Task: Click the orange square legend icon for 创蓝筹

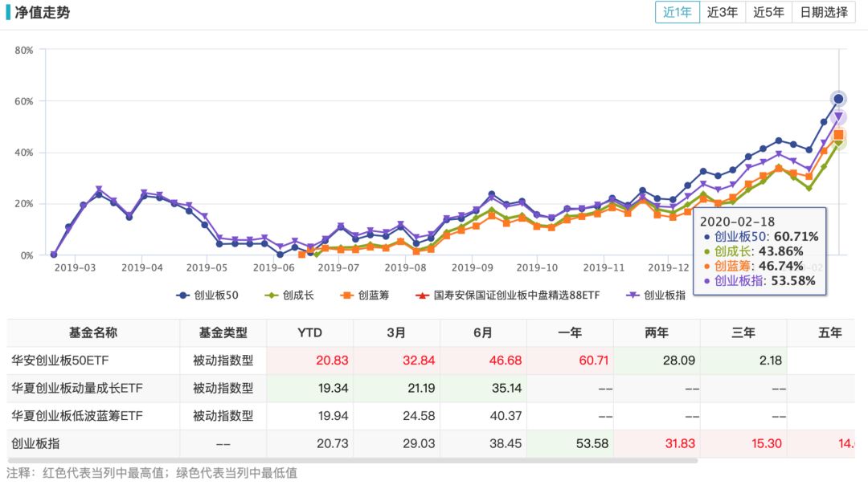Action: [x=346, y=295]
